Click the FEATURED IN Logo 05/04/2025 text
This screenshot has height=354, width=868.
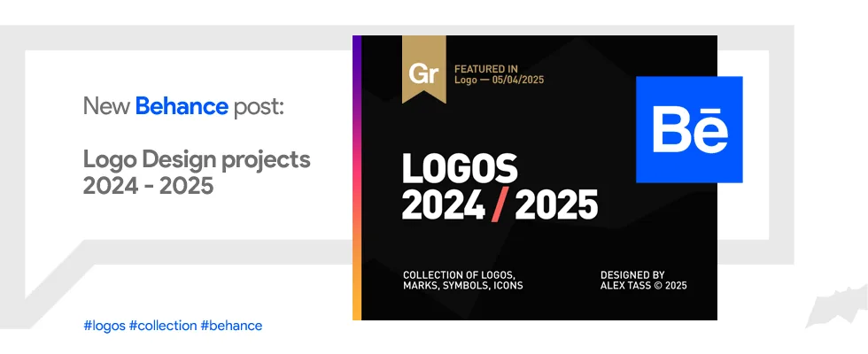[499, 74]
